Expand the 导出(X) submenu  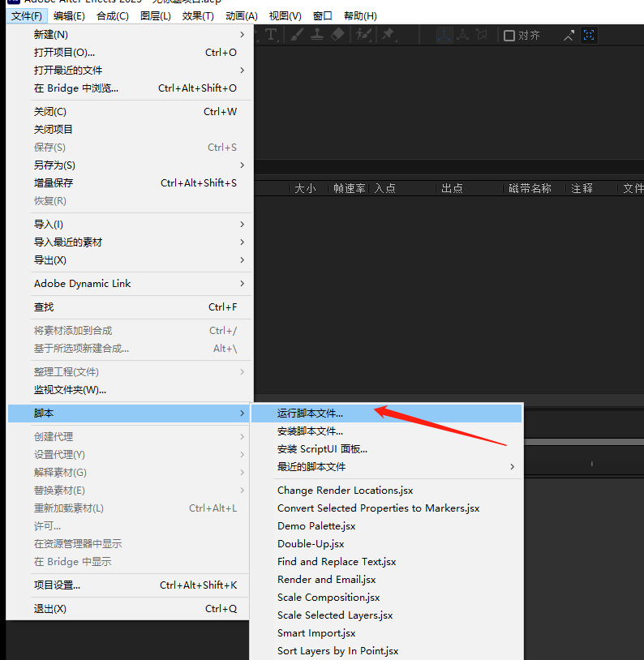click(130, 259)
